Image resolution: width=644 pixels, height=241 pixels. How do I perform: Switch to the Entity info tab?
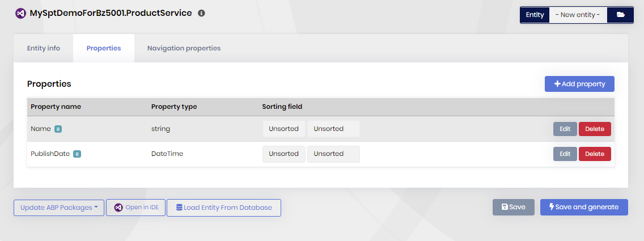[44, 48]
